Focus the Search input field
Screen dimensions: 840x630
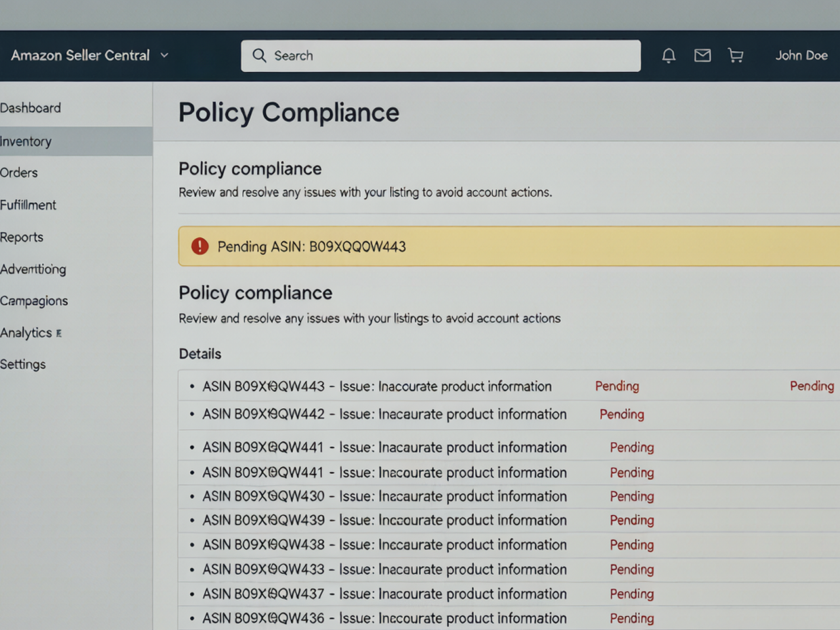[x=441, y=56]
